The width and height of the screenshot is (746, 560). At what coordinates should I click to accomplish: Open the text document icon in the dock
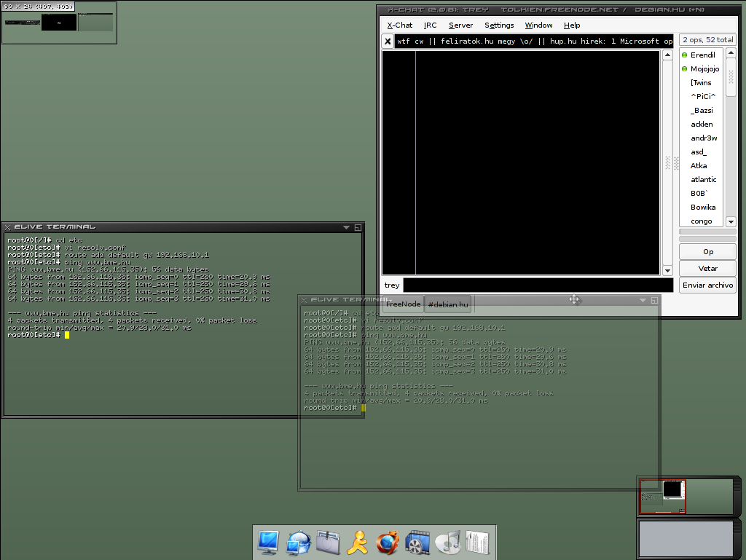pyautogui.click(x=477, y=543)
